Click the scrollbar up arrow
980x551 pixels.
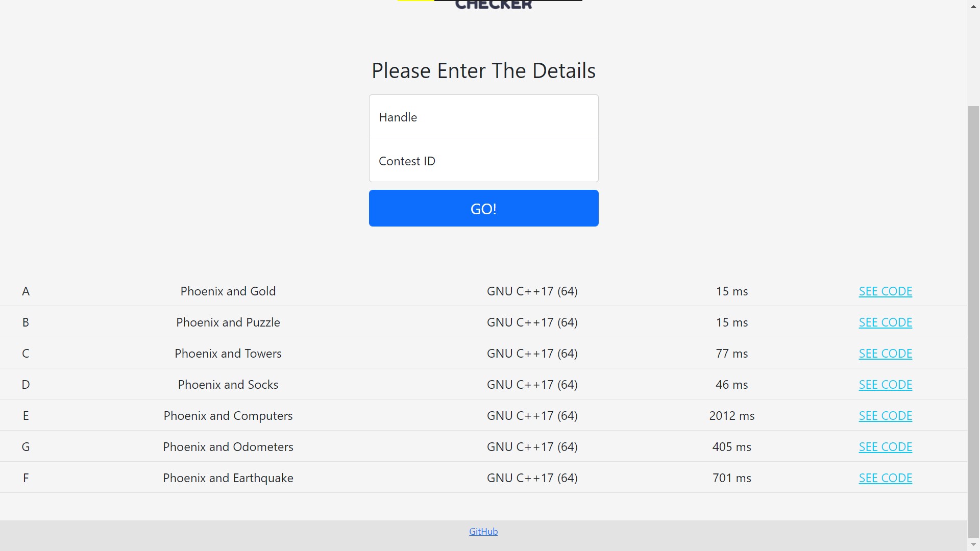click(x=973, y=7)
